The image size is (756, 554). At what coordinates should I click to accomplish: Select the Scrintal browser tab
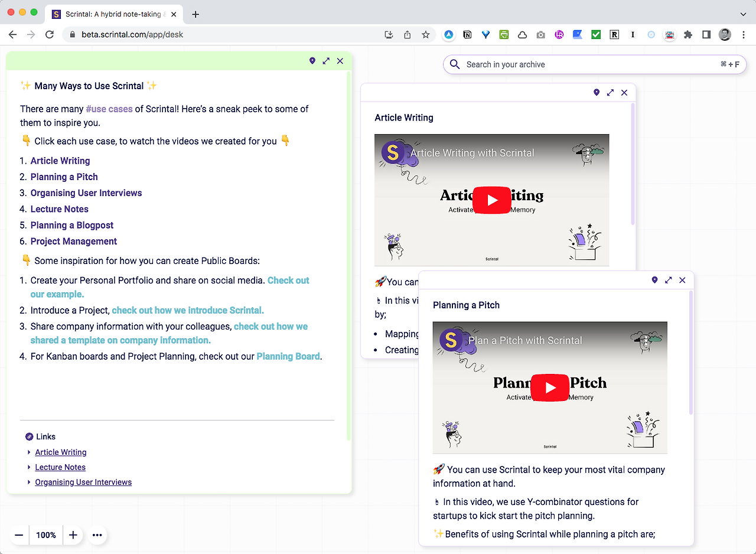pyautogui.click(x=115, y=14)
